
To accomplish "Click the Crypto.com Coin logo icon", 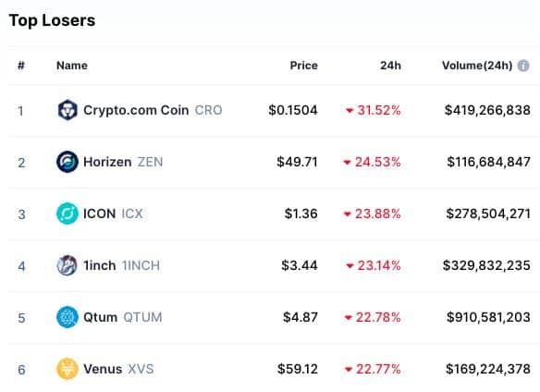I will (x=67, y=110).
